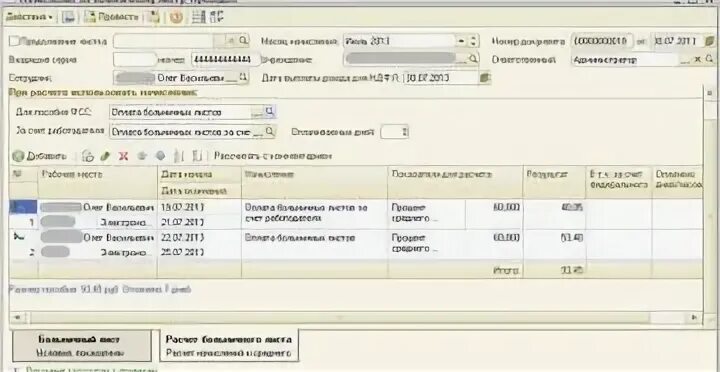The width and height of the screenshot is (720, 372).
Task: Open ellipsis selector in Для пособия ФСС field
Action: (258, 112)
